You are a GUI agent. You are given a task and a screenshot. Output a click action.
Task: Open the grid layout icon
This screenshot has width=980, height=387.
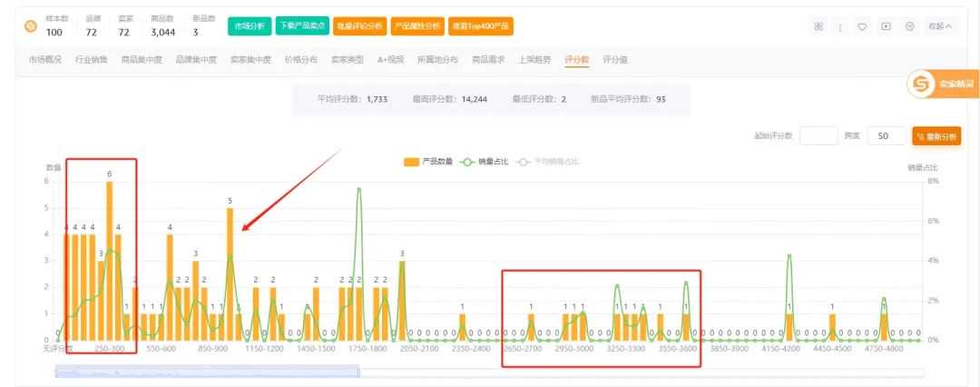818,26
